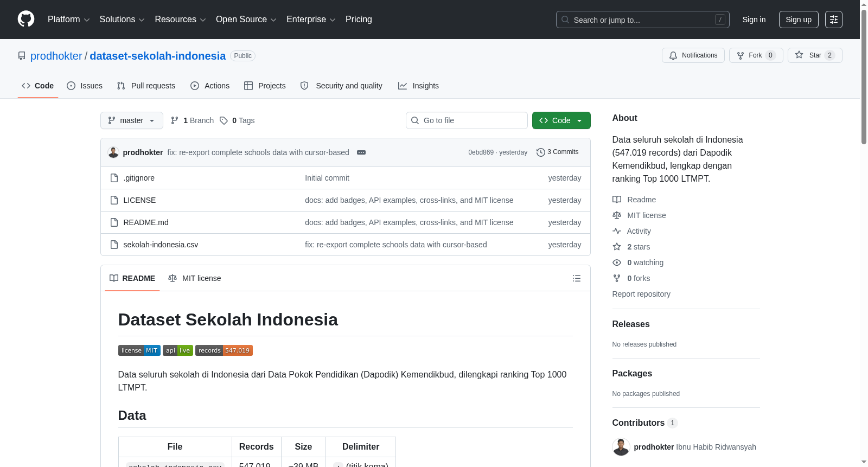Open the Insights tab
This screenshot has height=467, width=868.
click(418, 86)
